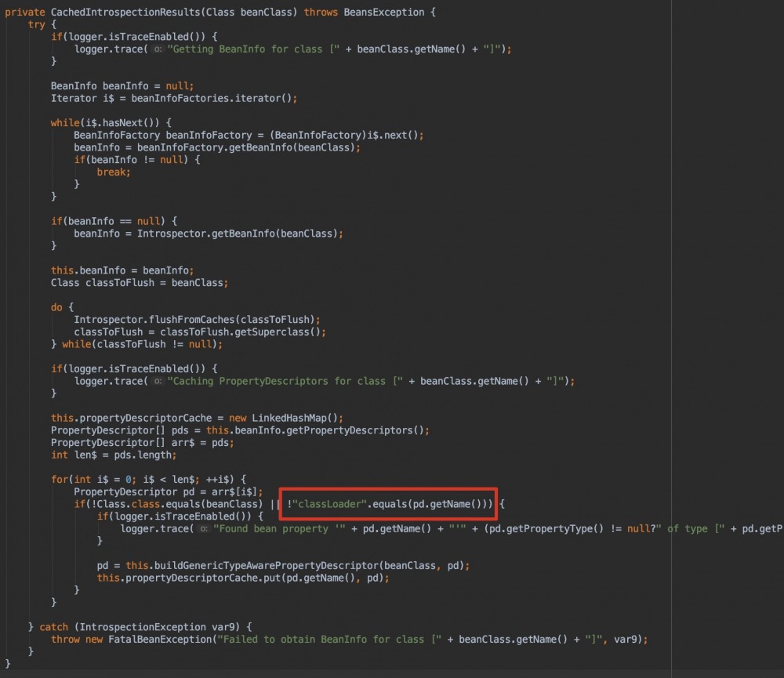Click the CachedIntrospectionResults constructor name
Image resolution: width=784 pixels, height=678 pixels.
pos(125,12)
